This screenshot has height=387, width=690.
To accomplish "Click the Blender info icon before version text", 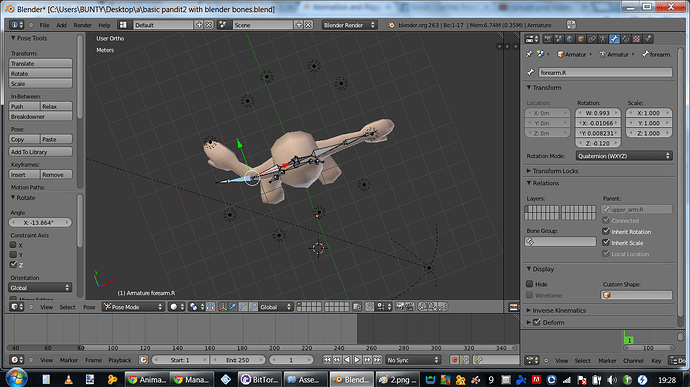I will [391, 25].
